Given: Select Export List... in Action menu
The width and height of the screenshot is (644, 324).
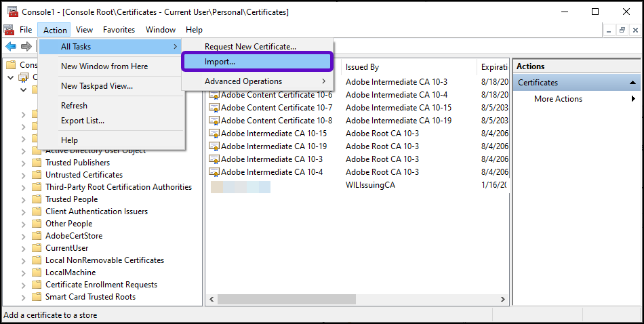Looking at the screenshot, I should tap(83, 121).
